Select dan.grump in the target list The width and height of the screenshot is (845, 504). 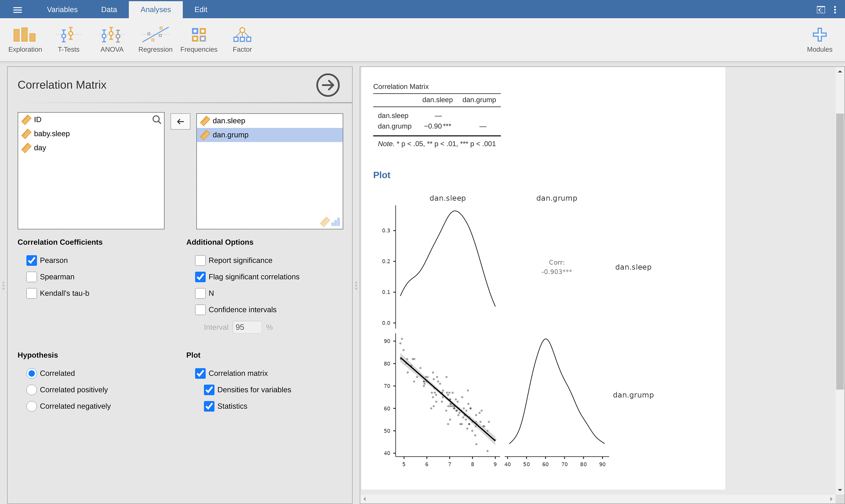pyautogui.click(x=269, y=135)
